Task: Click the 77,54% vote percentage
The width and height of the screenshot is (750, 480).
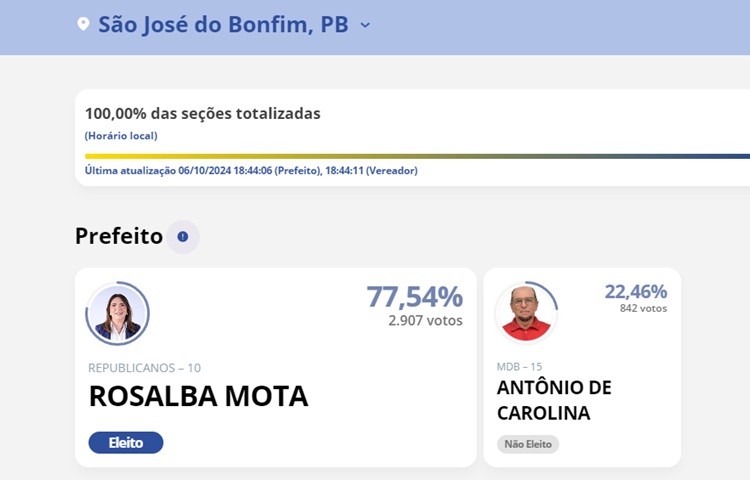Action: [x=414, y=297]
